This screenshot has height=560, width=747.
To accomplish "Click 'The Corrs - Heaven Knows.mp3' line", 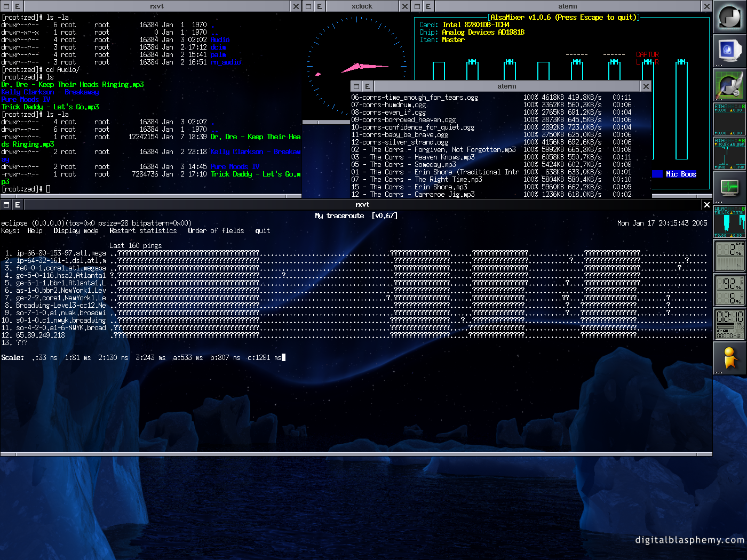I will pos(413,157).
